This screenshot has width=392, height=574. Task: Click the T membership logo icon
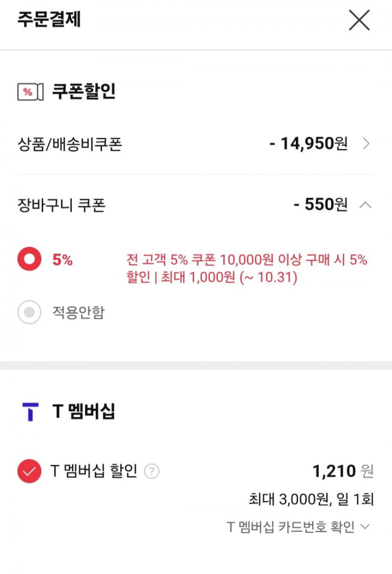tap(30, 412)
